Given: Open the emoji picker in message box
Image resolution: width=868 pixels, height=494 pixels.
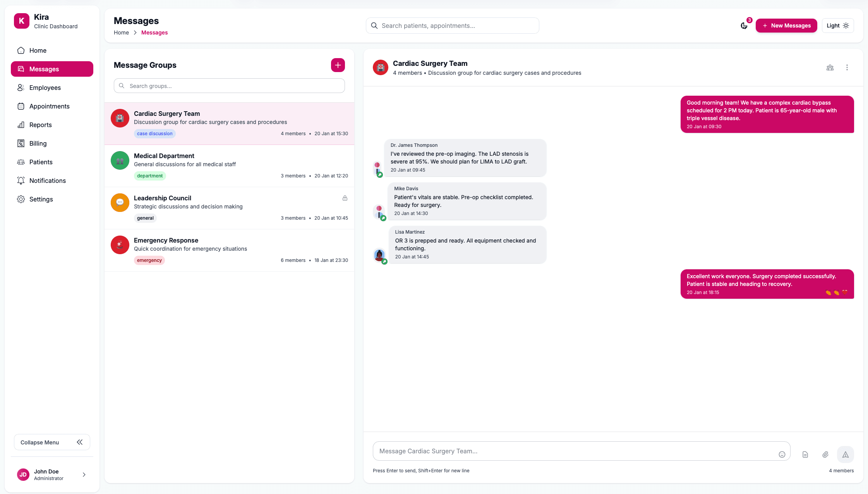Looking at the screenshot, I should 782,454.
